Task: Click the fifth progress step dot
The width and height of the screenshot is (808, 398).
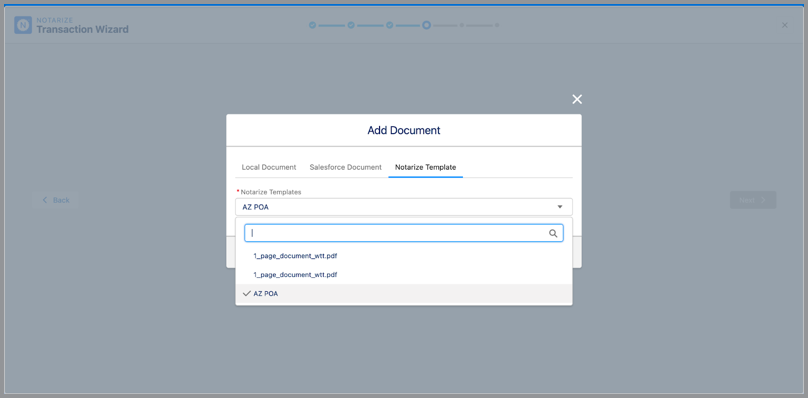Action: click(x=462, y=25)
